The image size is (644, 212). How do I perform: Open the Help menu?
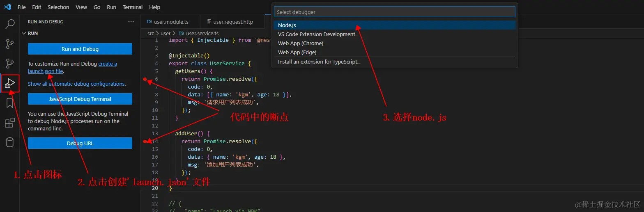(155, 7)
